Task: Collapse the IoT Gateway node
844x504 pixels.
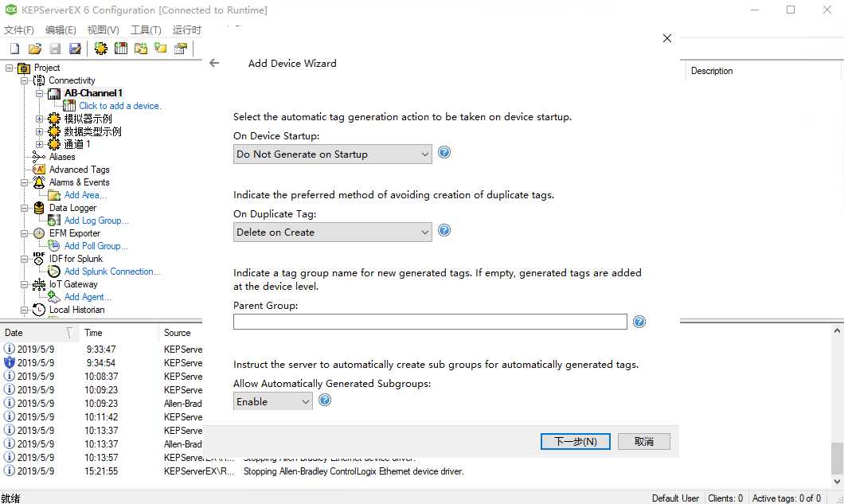Action: [x=24, y=284]
